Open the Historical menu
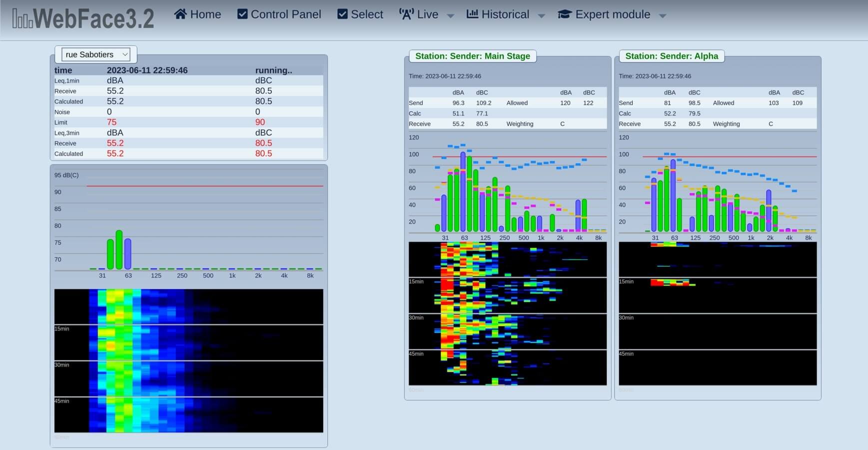Screen dimensions: 868x450 tap(505, 14)
